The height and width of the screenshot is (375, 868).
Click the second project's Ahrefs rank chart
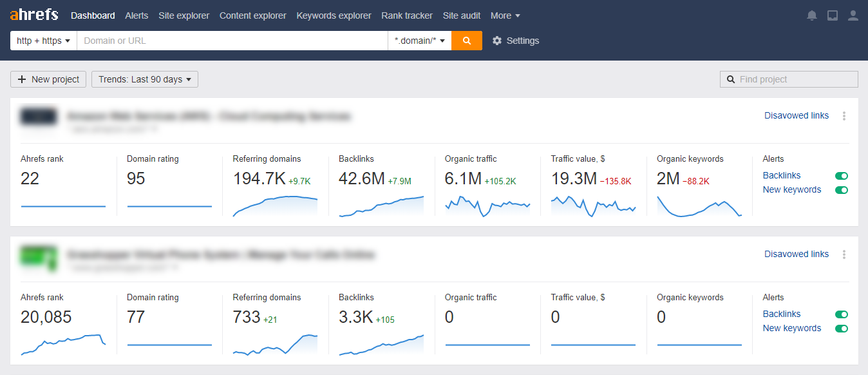[63, 345]
